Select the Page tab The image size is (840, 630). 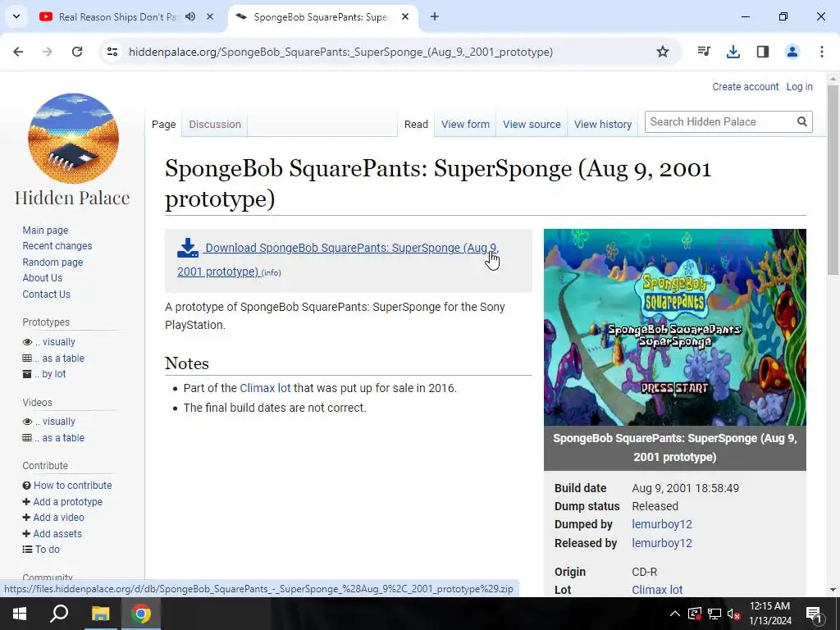click(163, 125)
